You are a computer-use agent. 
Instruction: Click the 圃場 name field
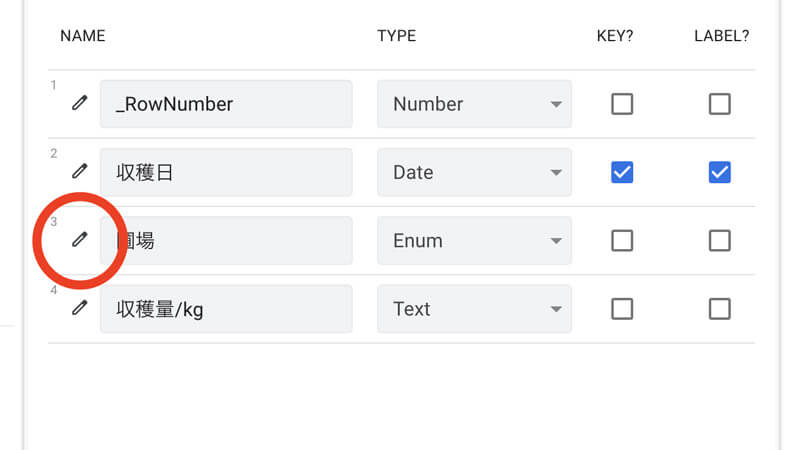(226, 240)
